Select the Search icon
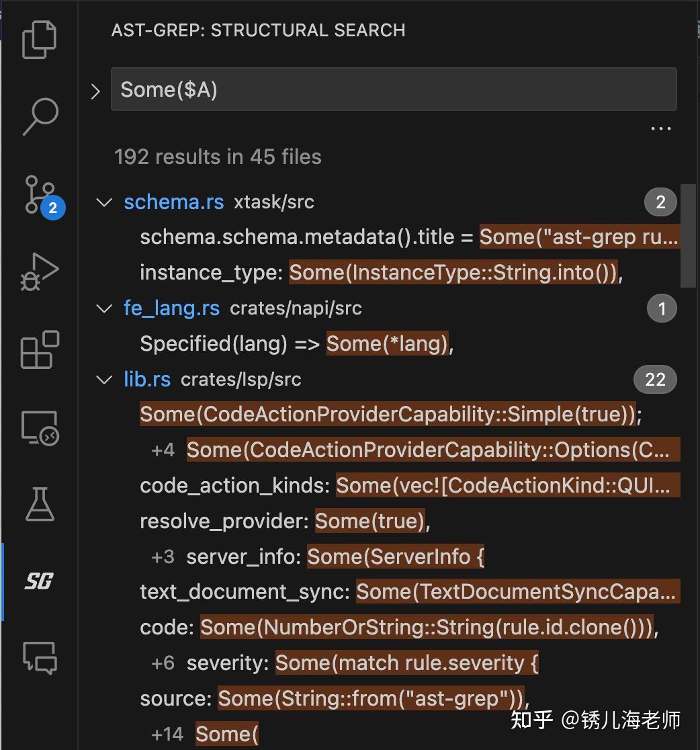Image resolution: width=700 pixels, height=750 pixels. [x=40, y=117]
